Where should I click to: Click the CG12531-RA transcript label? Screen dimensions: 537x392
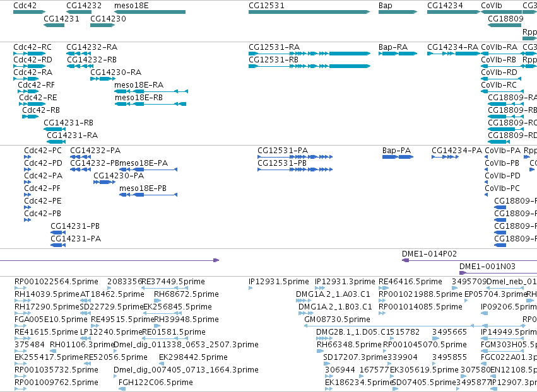[x=274, y=47]
